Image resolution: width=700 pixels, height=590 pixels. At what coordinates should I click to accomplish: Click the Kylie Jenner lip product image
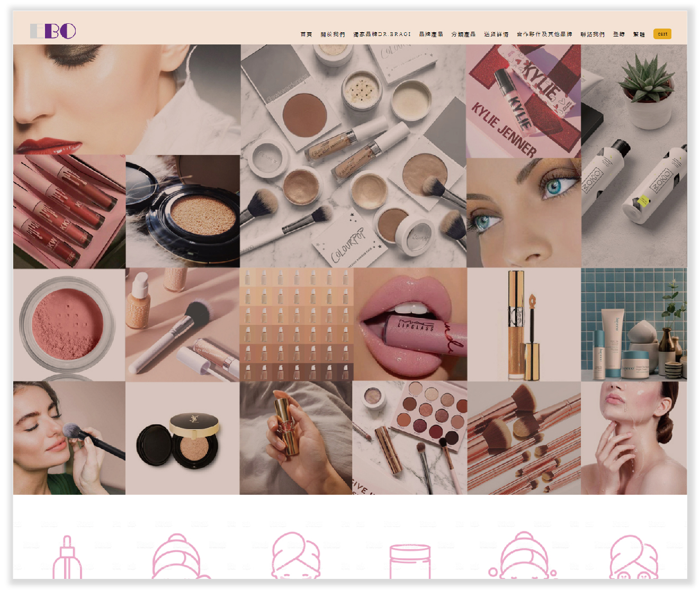523,101
